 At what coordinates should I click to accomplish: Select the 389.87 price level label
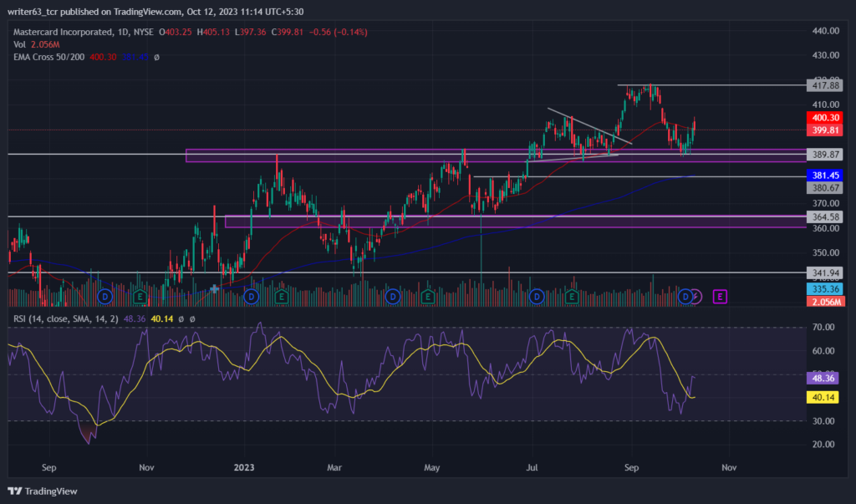[825, 155]
